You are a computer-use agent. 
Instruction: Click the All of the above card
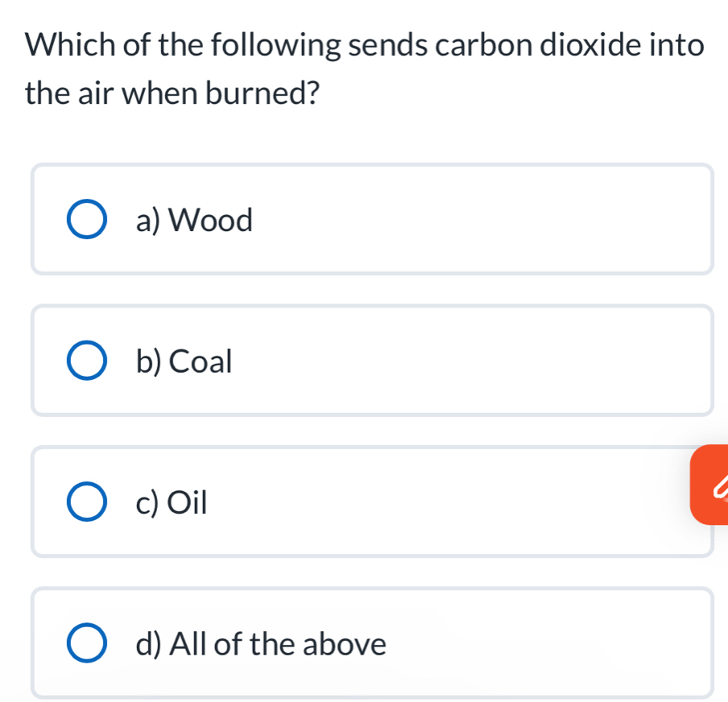372,642
